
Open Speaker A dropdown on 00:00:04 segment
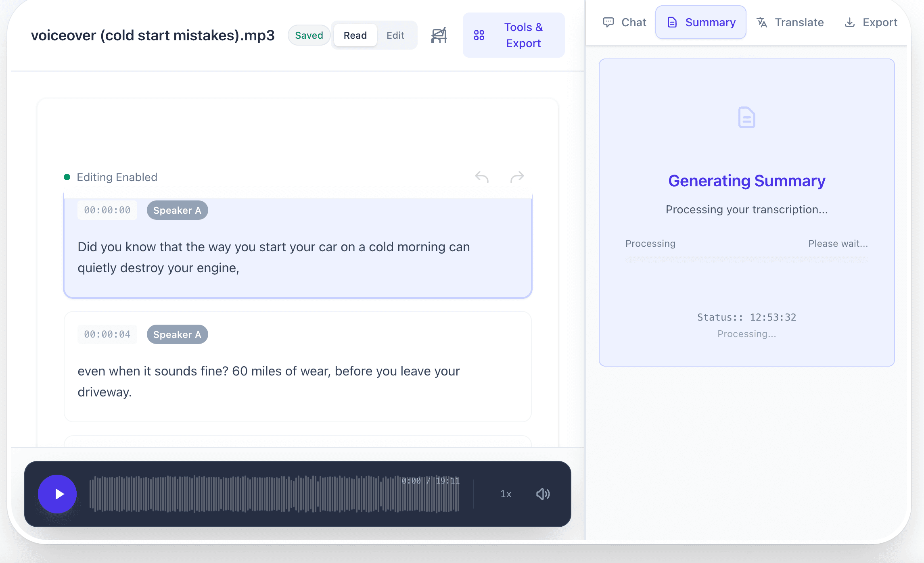[x=177, y=334]
